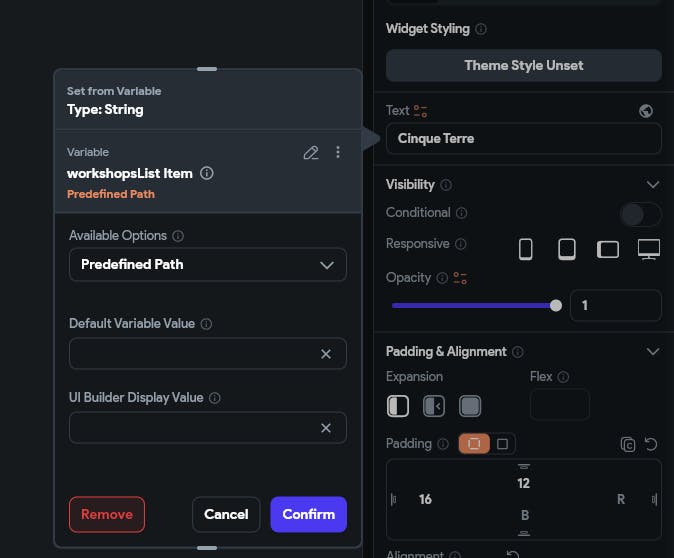The height and width of the screenshot is (558, 674).
Task: Open the Available Options dropdown
Action: coord(208,265)
